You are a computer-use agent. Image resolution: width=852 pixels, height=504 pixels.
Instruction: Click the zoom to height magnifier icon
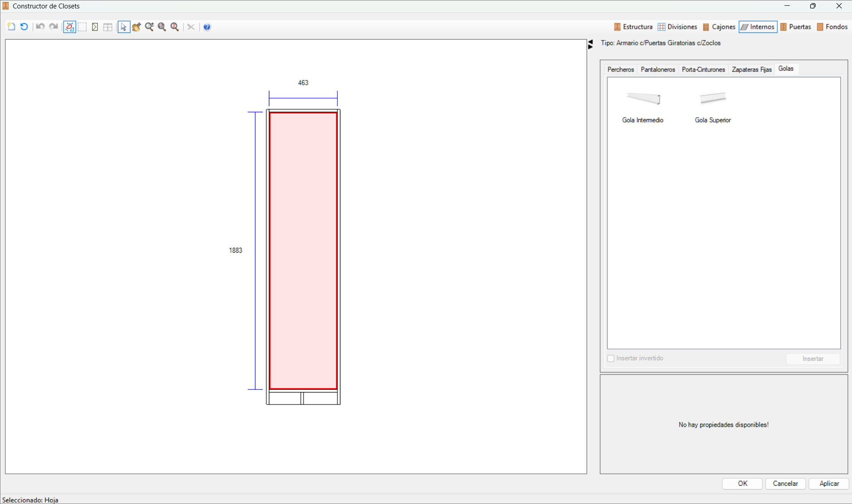pyautogui.click(x=175, y=27)
